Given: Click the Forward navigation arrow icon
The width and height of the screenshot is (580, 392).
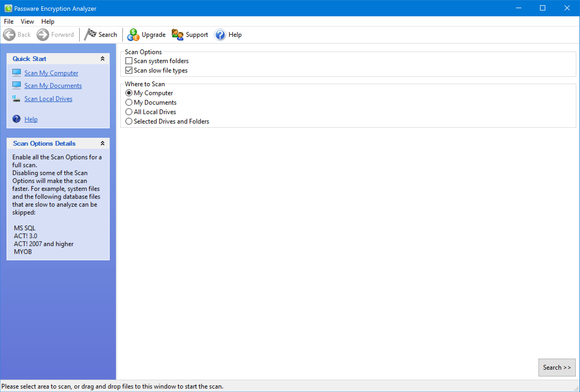Looking at the screenshot, I should [x=42, y=34].
